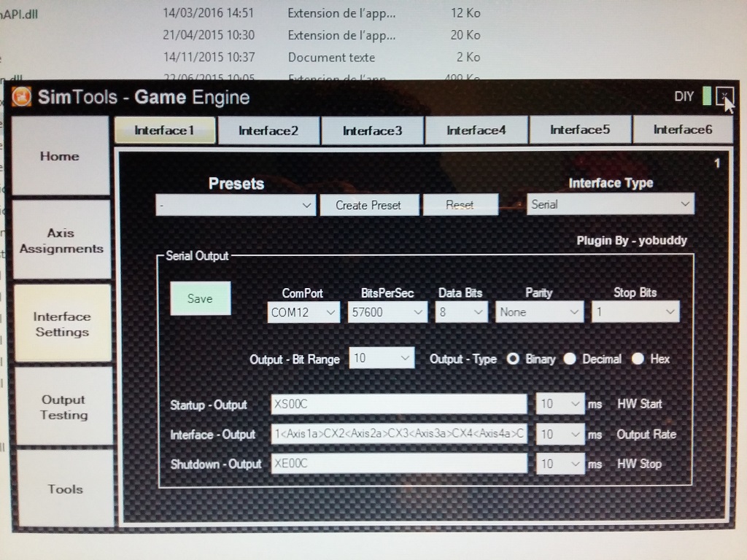Click the '12 Ko' file size in Explorer

pyautogui.click(x=465, y=13)
